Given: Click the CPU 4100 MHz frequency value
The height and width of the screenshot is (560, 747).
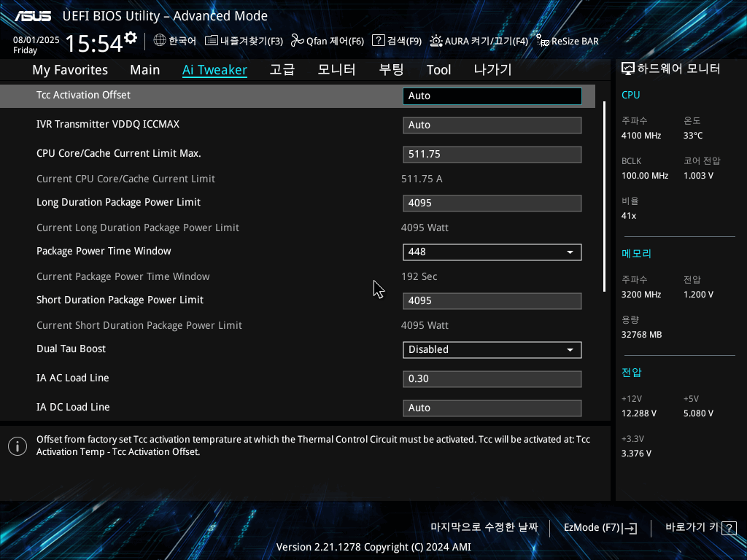Looking at the screenshot, I should coord(641,136).
